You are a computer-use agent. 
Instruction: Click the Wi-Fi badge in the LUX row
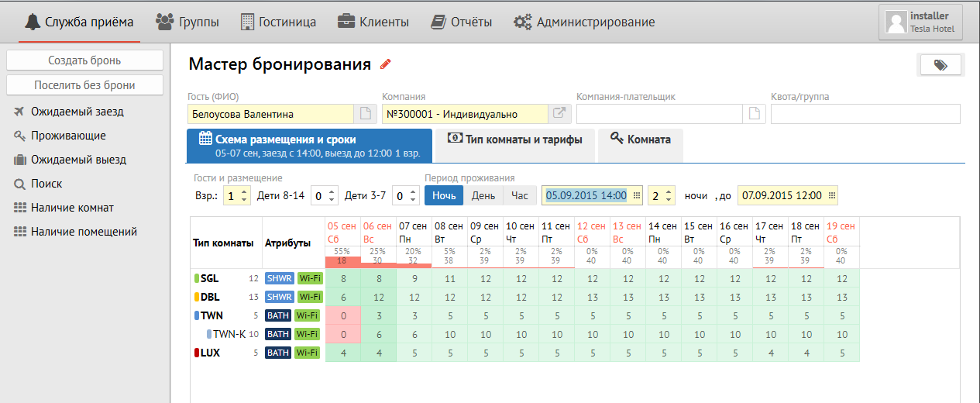point(308,353)
